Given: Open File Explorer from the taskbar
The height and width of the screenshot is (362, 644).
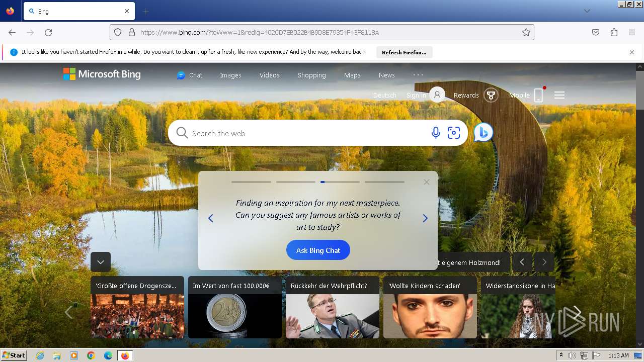Looking at the screenshot, I should (57, 355).
